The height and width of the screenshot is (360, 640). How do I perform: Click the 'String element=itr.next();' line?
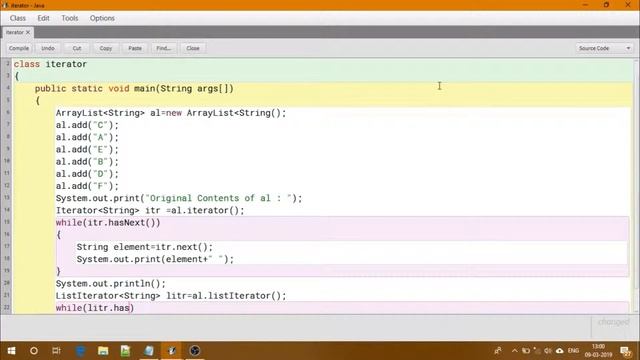144,247
